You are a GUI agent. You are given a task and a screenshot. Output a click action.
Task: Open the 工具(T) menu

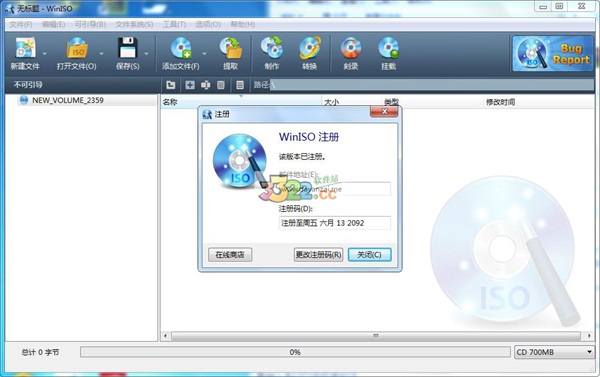[174, 24]
